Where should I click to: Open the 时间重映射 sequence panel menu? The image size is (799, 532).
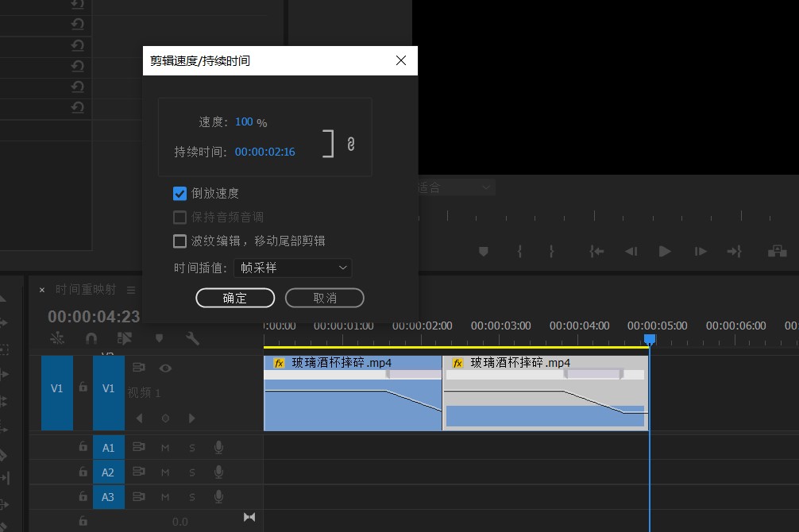[x=131, y=290]
